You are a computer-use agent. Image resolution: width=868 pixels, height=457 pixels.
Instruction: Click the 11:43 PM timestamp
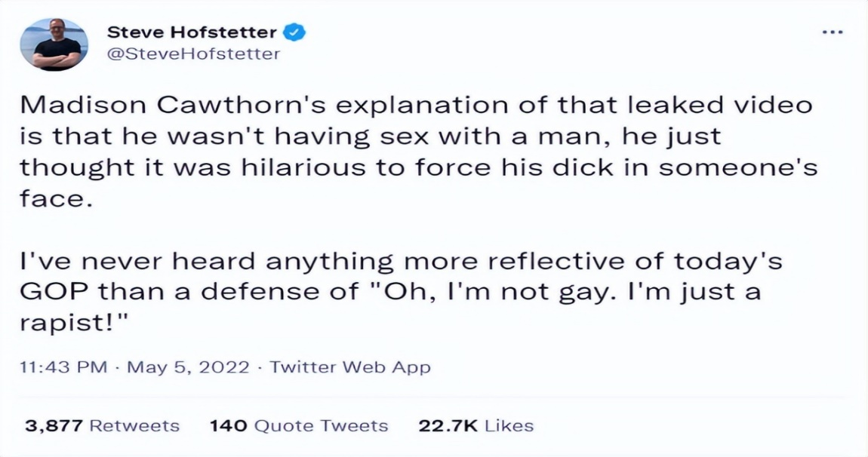[63, 367]
